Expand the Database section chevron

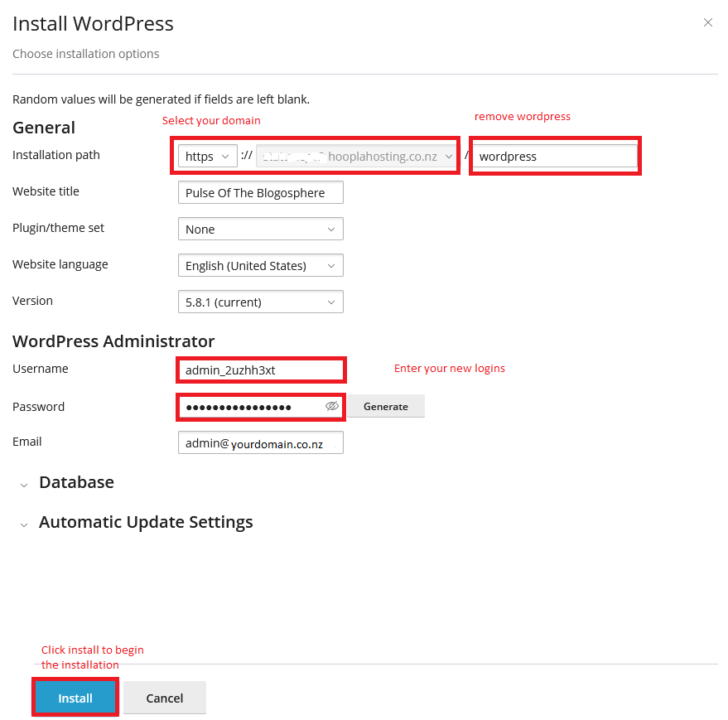click(23, 484)
